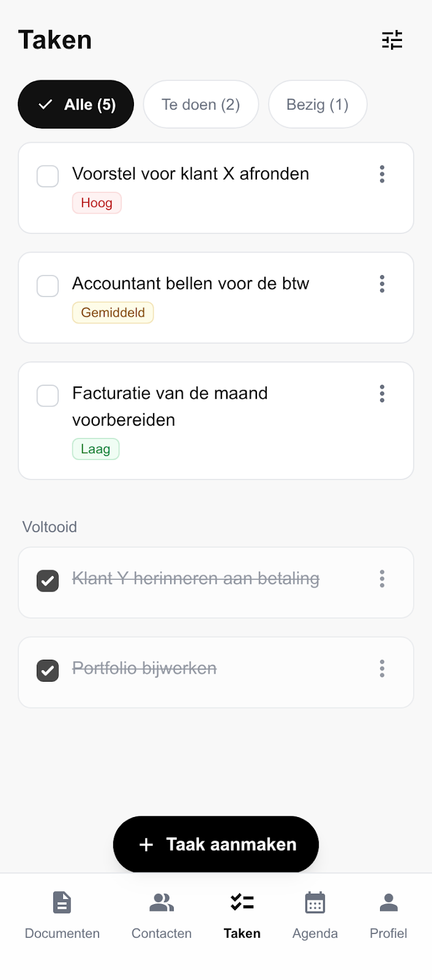Switch to the 'Bezig (1)' filter
Screen dimensions: 432x980
click(x=318, y=104)
